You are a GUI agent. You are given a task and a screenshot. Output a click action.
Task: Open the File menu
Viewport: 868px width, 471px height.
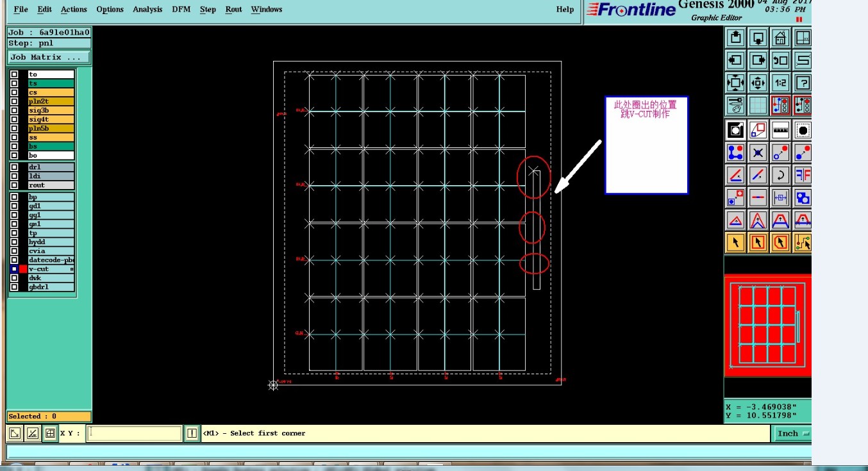click(21, 10)
